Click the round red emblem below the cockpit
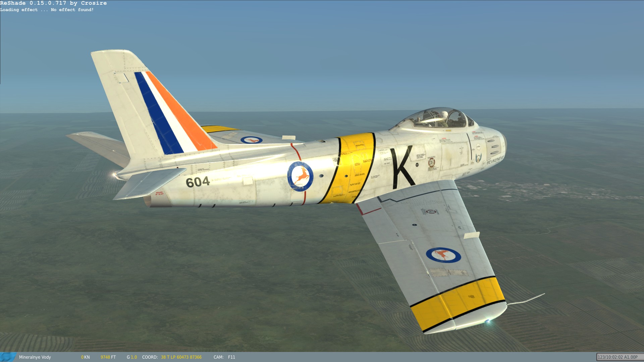 point(432,163)
